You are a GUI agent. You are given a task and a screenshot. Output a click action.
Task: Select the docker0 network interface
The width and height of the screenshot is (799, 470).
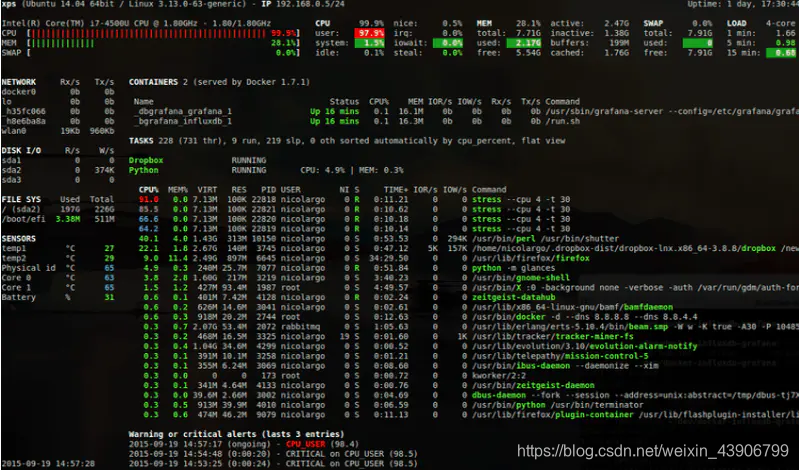[x=19, y=92]
